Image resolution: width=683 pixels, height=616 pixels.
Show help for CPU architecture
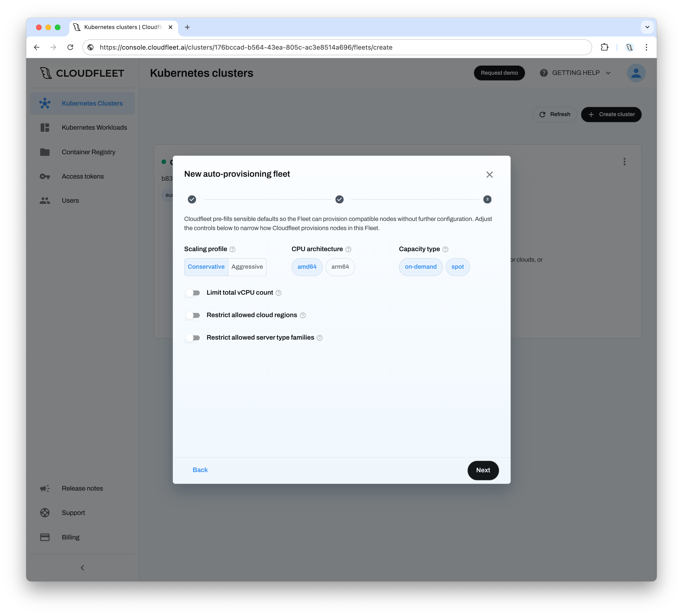coord(348,249)
